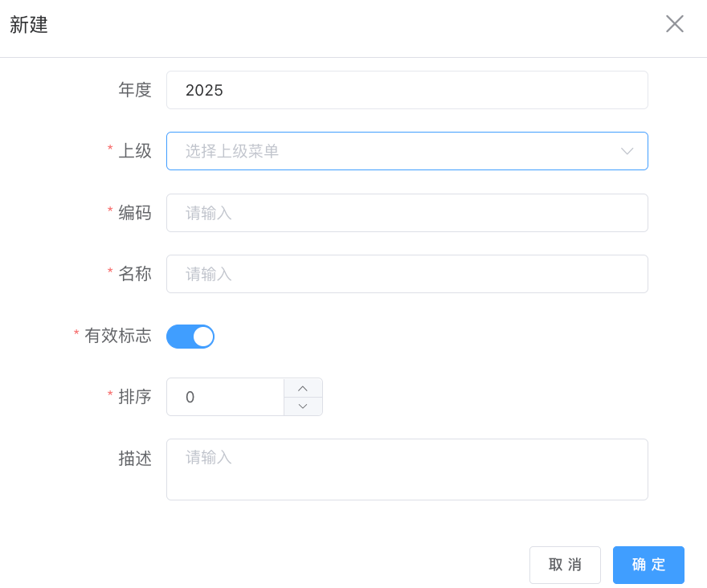The image size is (707, 588).
Task: Decrease 排序 value with down arrow
Action: 303,406
